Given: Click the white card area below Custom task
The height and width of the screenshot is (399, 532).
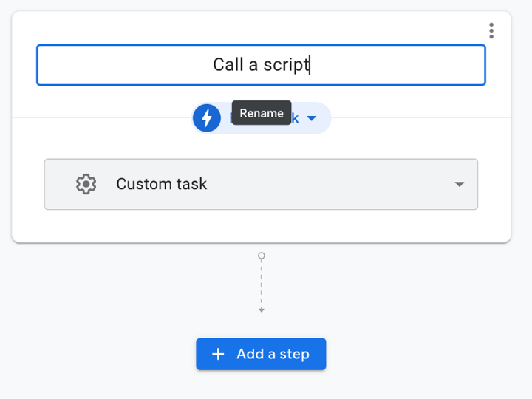Looking at the screenshot, I should click(261, 225).
